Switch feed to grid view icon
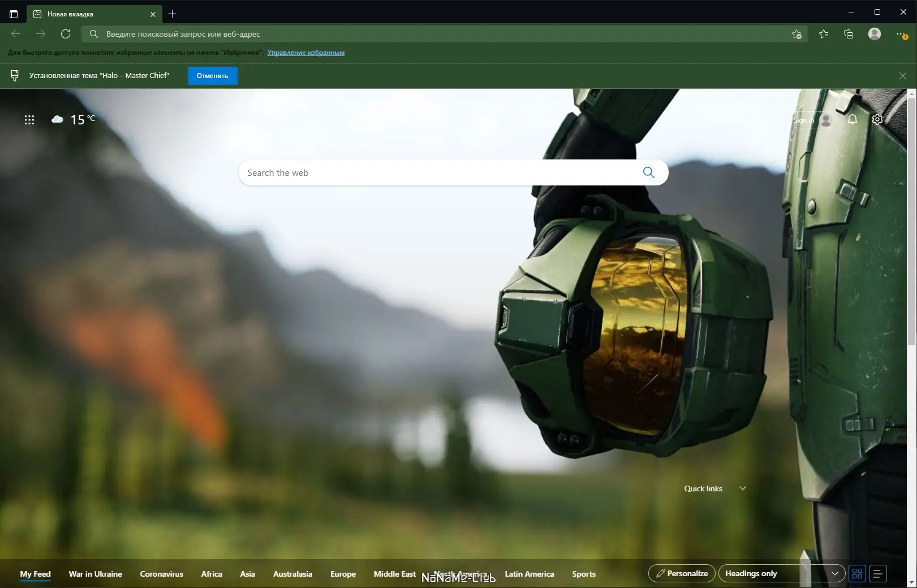Image resolution: width=917 pixels, height=588 pixels. (x=857, y=573)
